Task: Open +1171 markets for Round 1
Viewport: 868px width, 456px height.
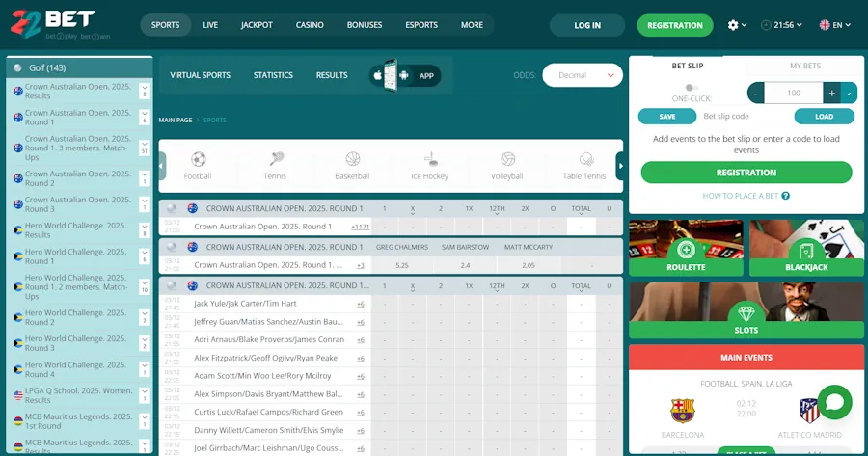Action: 361,227
